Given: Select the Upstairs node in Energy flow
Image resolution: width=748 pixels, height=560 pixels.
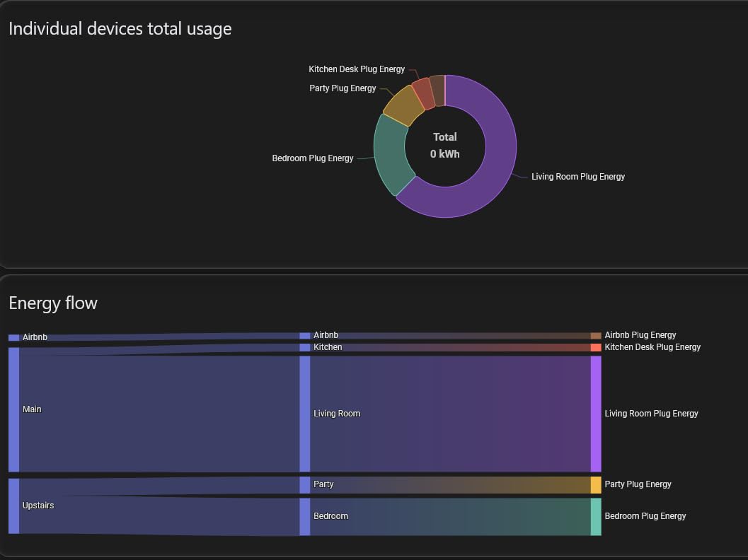Looking at the screenshot, I should [13, 506].
